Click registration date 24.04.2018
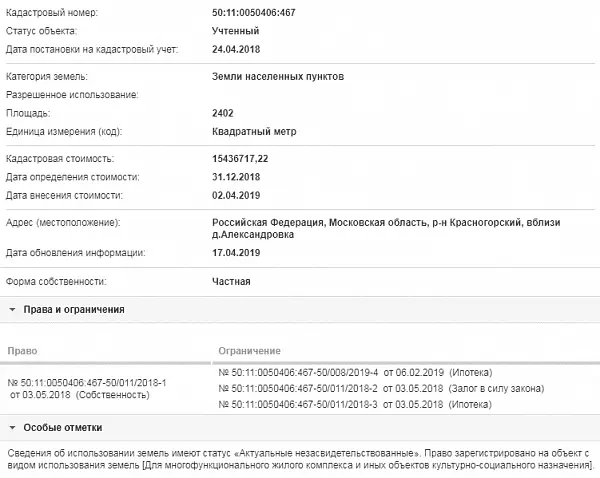 [x=236, y=49]
